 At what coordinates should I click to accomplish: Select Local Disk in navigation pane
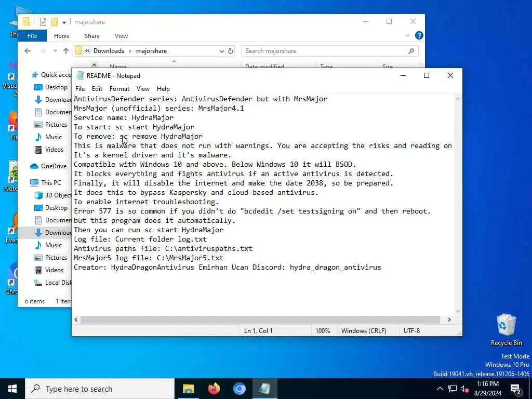(52, 283)
